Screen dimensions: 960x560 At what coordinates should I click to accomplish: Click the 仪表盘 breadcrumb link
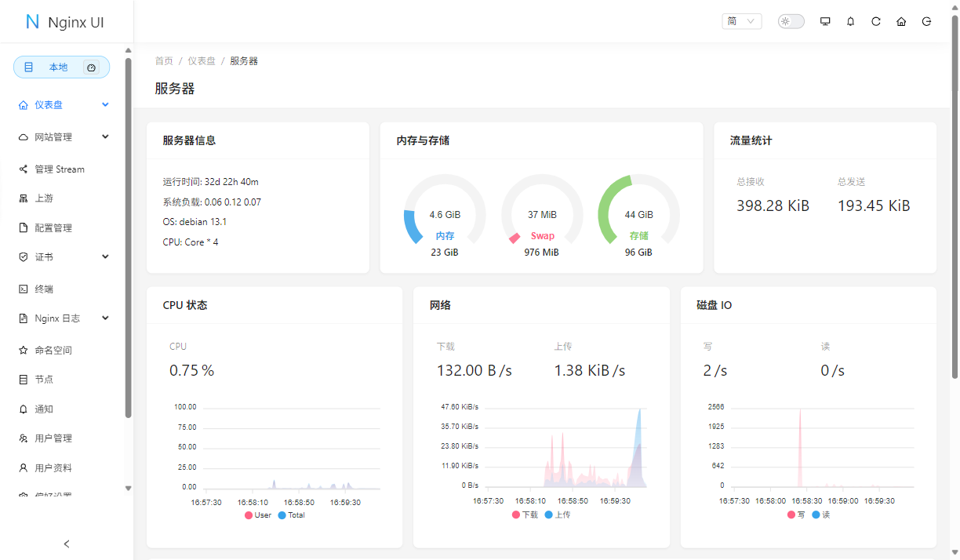[201, 61]
